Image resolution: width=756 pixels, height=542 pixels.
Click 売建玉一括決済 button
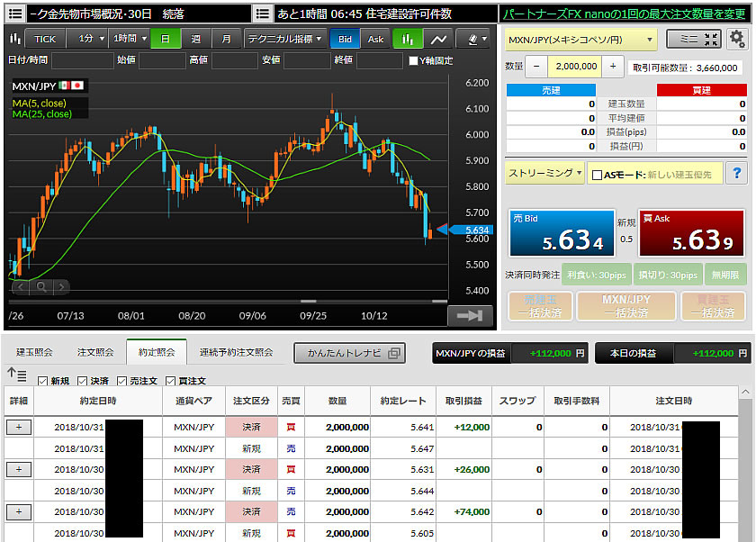[x=541, y=306]
